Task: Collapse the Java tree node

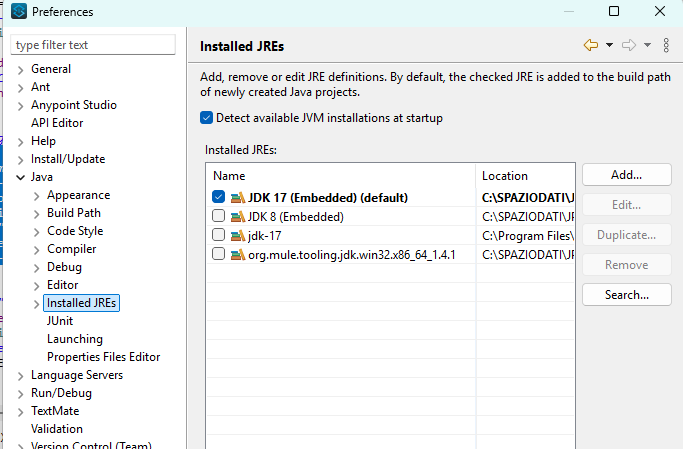Action: tap(22, 177)
